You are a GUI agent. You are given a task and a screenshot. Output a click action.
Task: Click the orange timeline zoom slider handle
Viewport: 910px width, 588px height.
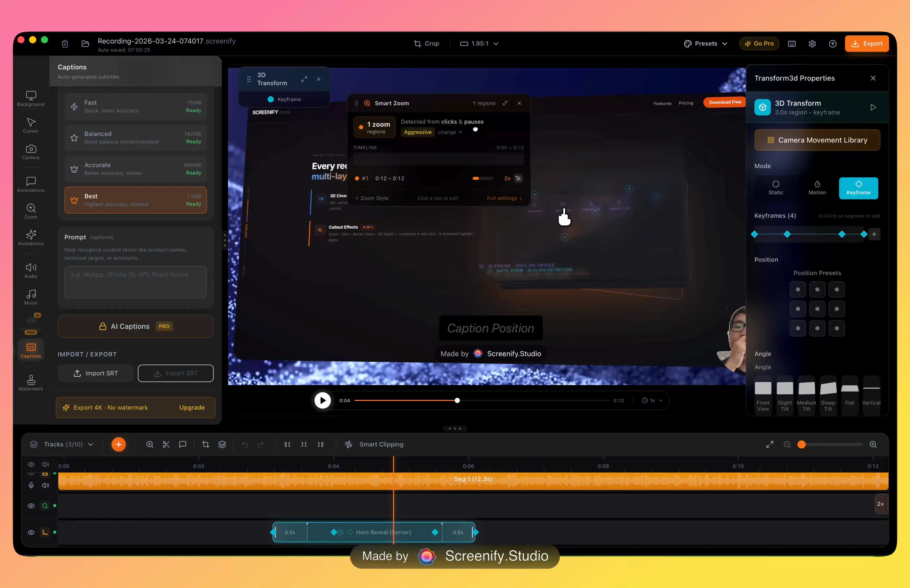pyautogui.click(x=801, y=445)
